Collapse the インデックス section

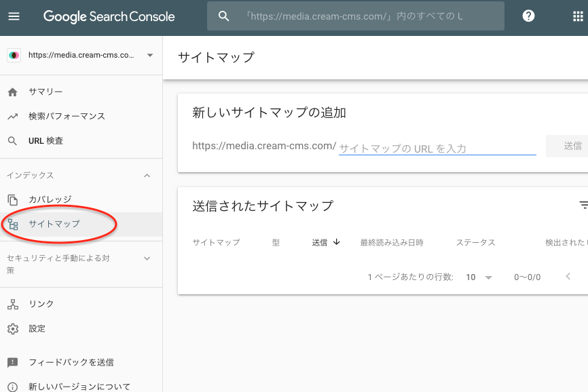147,176
